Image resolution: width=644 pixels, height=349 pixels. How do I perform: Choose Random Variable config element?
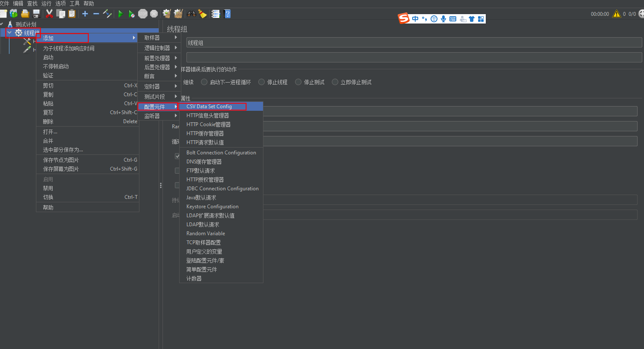click(221, 234)
